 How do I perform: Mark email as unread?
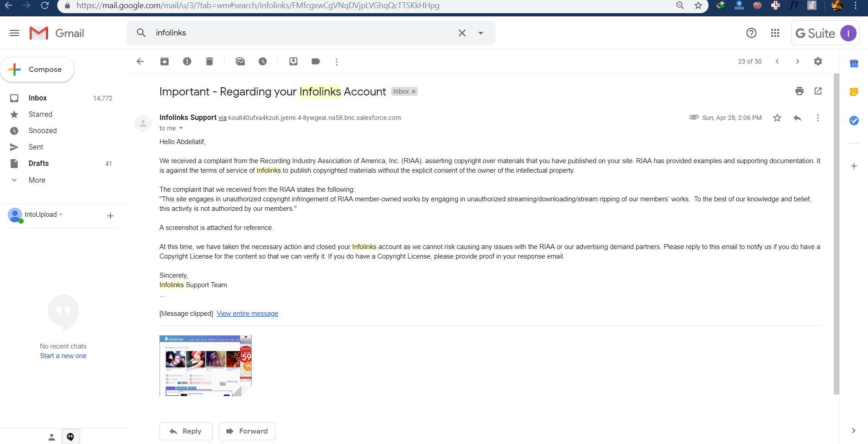[x=240, y=61]
